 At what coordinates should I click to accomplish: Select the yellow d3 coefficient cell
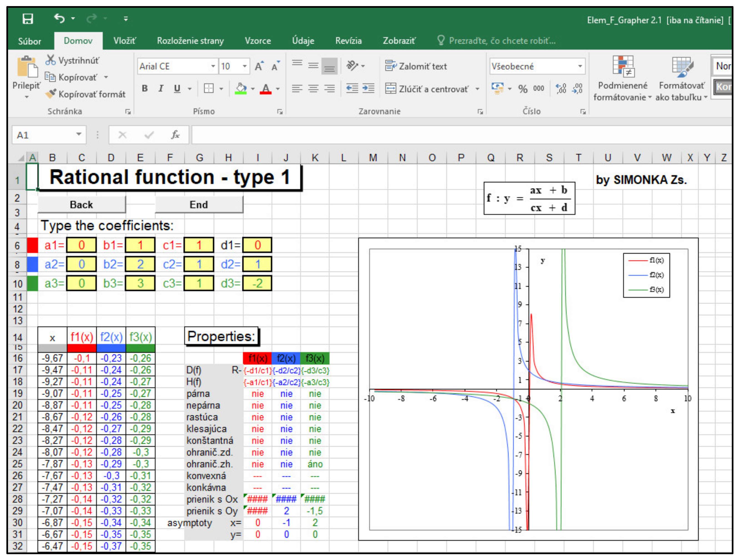[257, 283]
